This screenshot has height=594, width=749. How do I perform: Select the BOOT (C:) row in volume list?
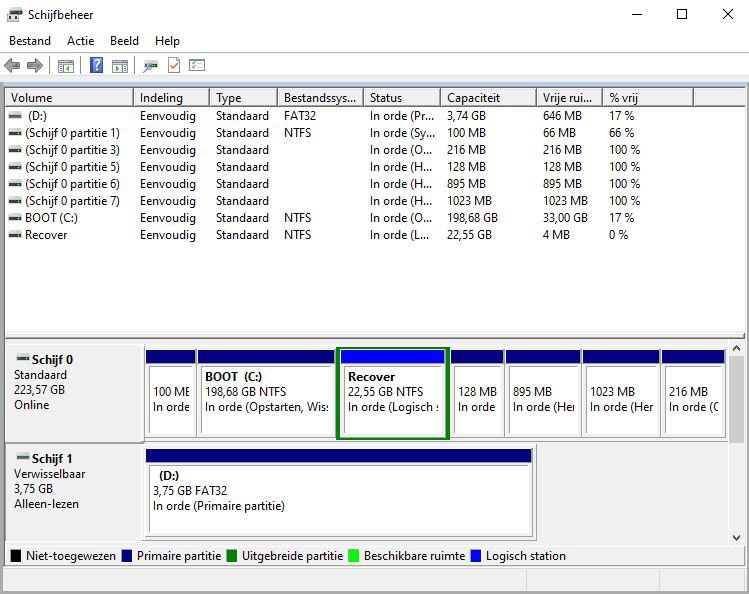coord(50,218)
